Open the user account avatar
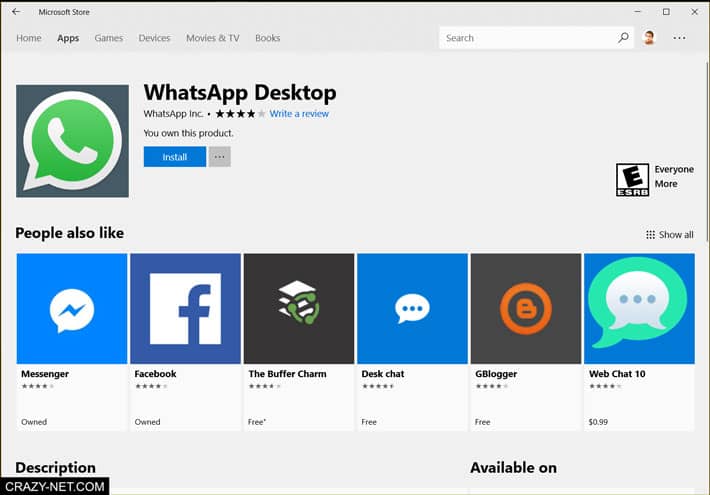 (649, 38)
